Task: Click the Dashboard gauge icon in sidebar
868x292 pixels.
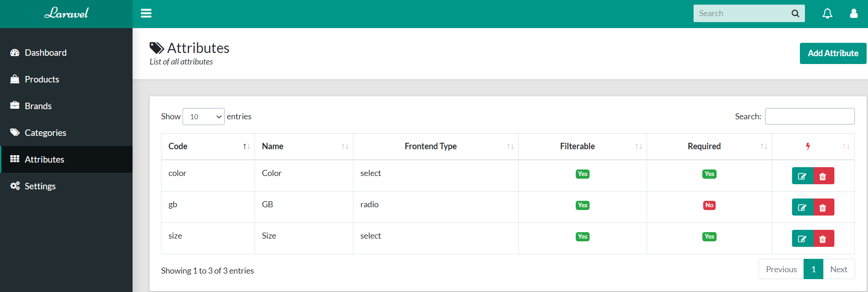Action: click(x=15, y=53)
